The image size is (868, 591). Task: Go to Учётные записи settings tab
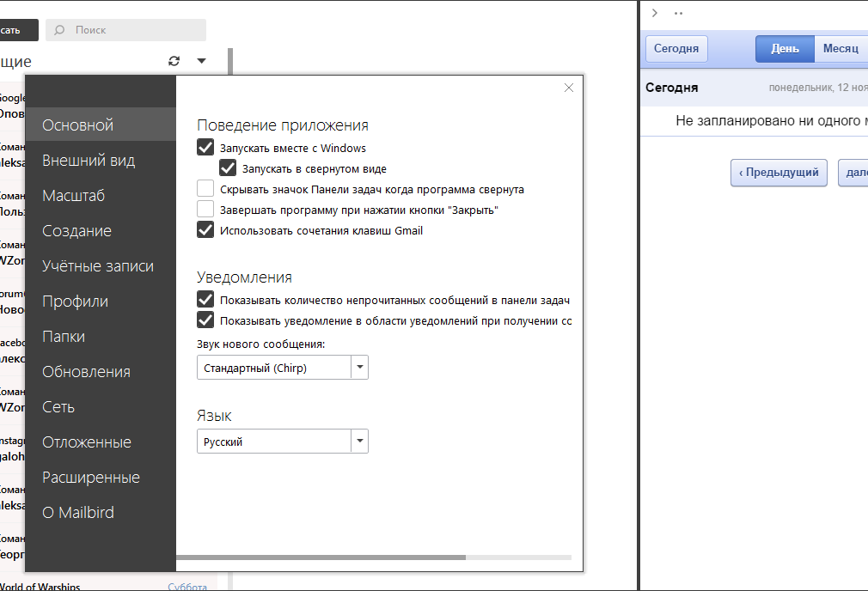[x=101, y=266]
